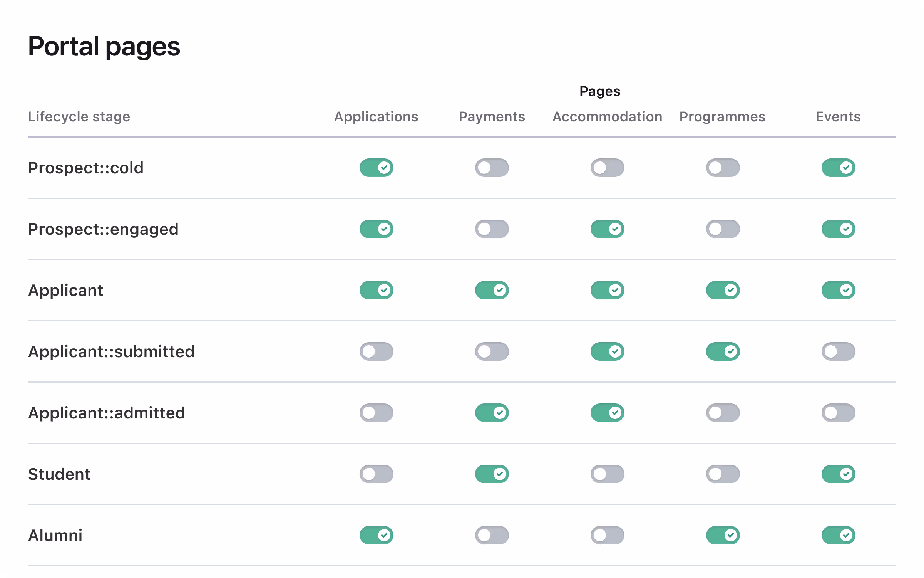Enable Payments for Prospect::engaged
The height and width of the screenshot is (578, 924).
point(492,229)
